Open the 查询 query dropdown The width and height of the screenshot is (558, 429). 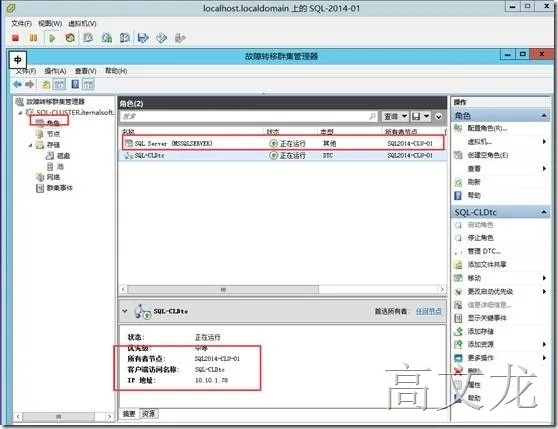tap(395, 116)
